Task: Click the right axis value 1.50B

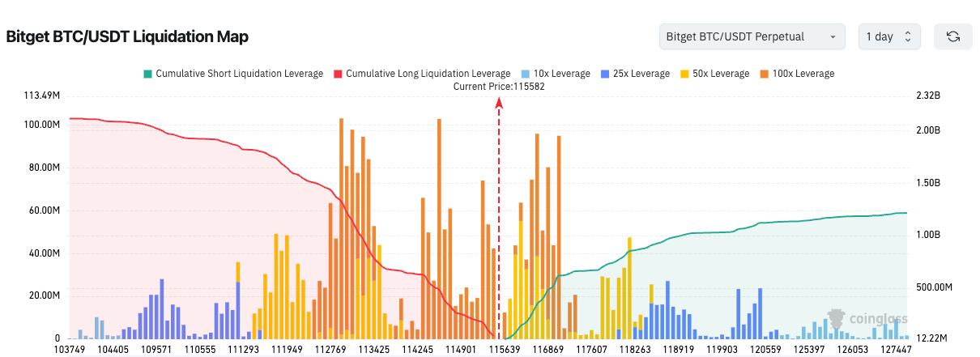Action: tap(928, 183)
